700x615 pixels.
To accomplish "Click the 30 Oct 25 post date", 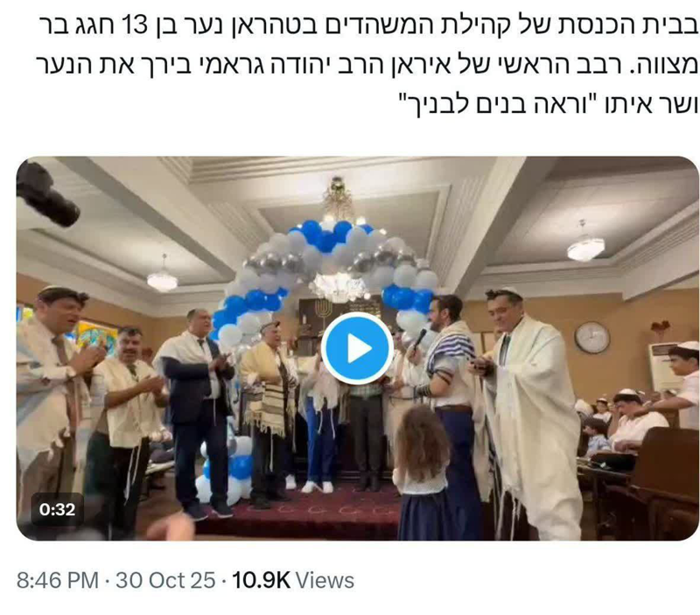I will pos(165,581).
